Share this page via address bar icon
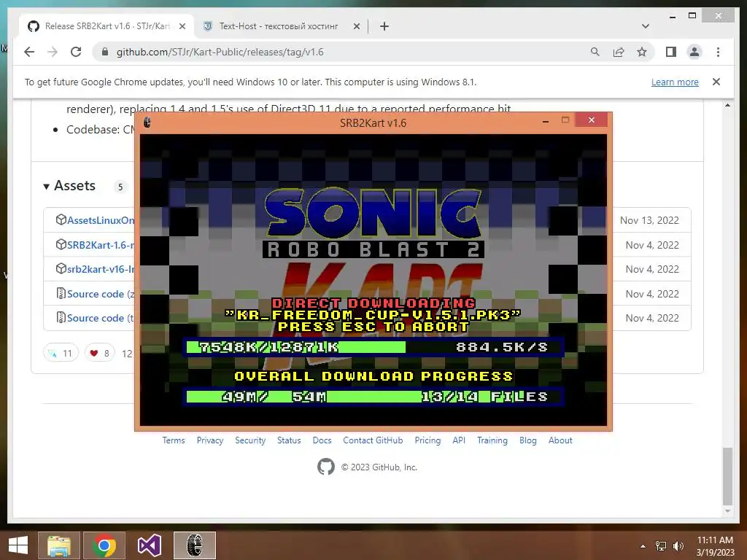 pos(619,52)
